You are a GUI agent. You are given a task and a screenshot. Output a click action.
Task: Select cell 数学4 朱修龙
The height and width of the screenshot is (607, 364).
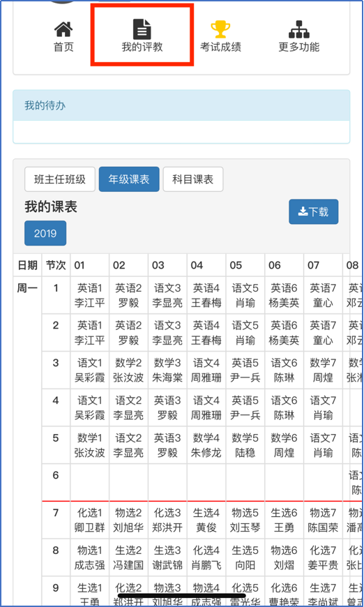(x=206, y=445)
